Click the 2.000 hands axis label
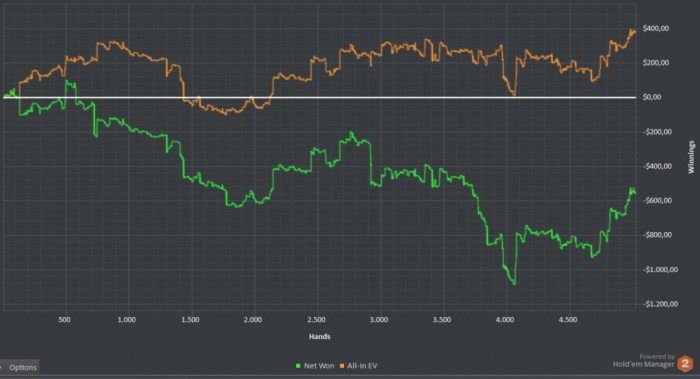This screenshot has height=379, width=700. coord(253,320)
